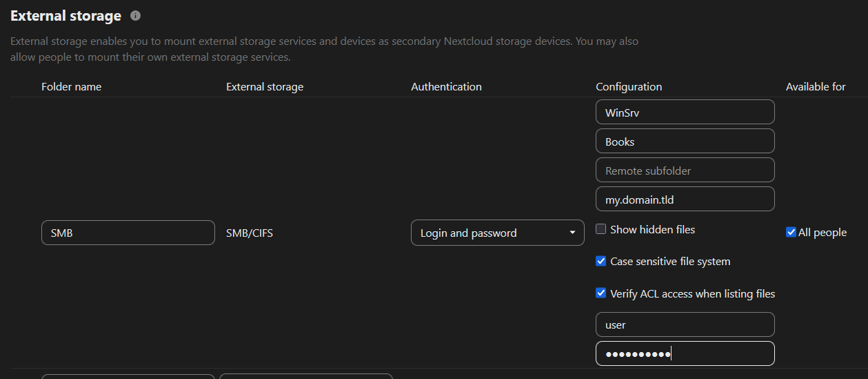868x379 pixels.
Task: Click the SMB folder name field
Action: coord(128,233)
